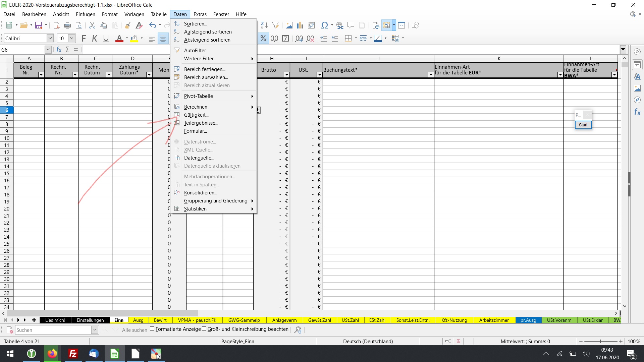The width and height of the screenshot is (644, 362).
Task: Click the AutoFilter funnel toolbar icon
Action: click(x=276, y=25)
